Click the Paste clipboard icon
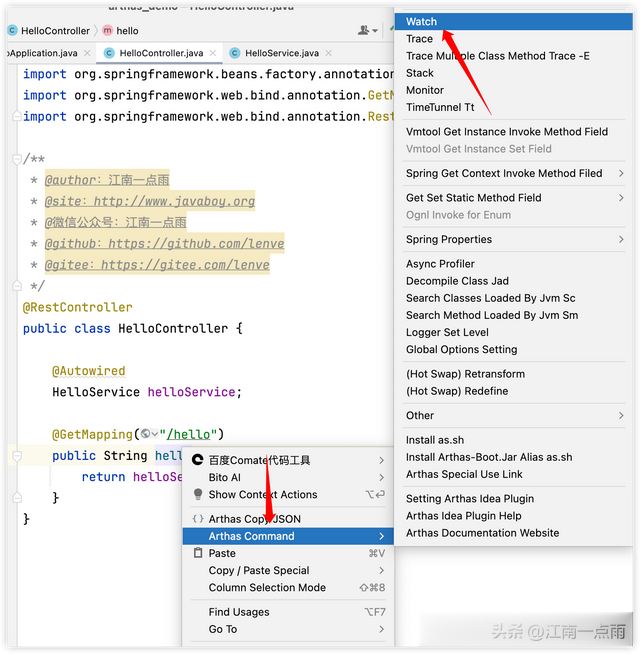The width and height of the screenshot is (640, 654). pyautogui.click(x=198, y=553)
